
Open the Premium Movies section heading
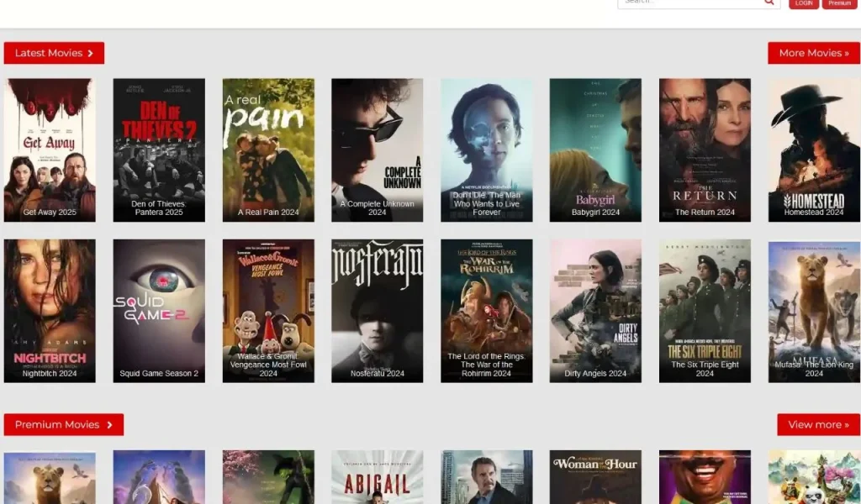click(64, 424)
